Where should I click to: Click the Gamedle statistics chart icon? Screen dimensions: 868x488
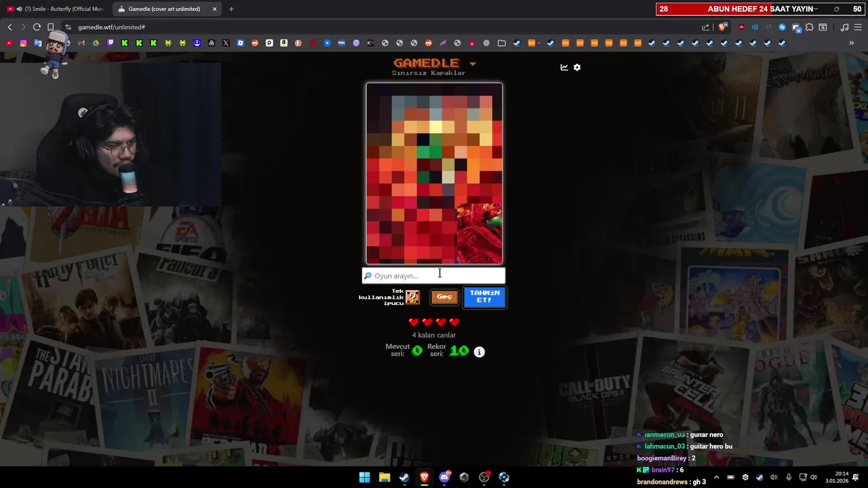tap(564, 67)
